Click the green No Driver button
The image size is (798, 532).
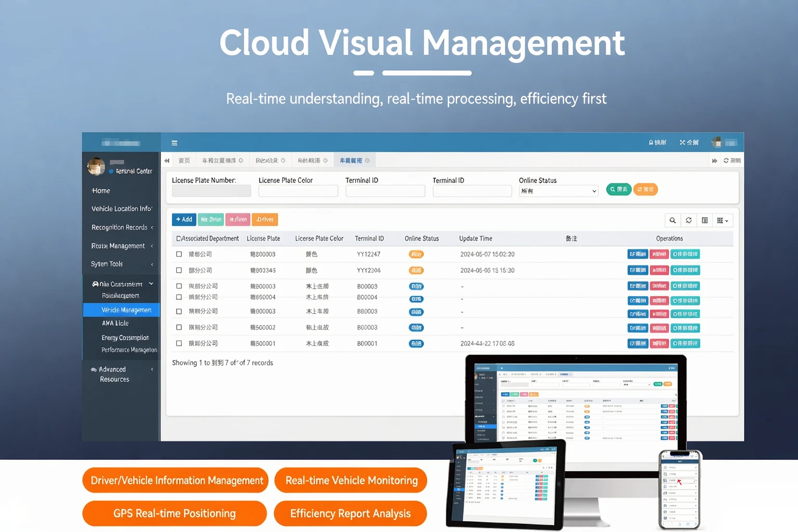tap(211, 219)
